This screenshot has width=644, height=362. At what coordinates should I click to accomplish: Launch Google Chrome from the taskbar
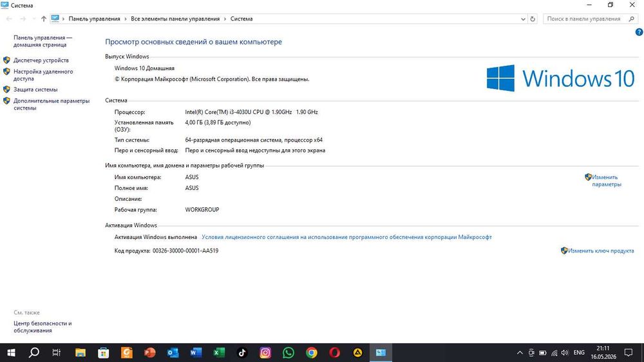311,352
